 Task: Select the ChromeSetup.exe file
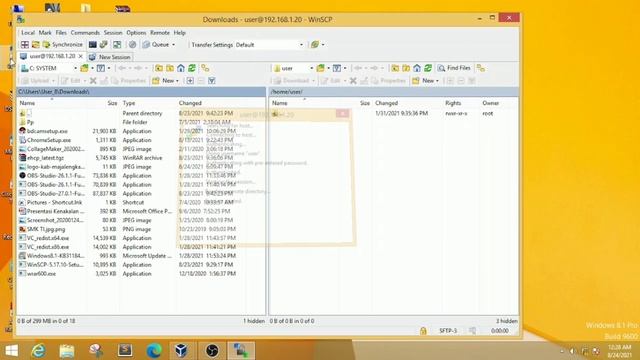[49, 140]
